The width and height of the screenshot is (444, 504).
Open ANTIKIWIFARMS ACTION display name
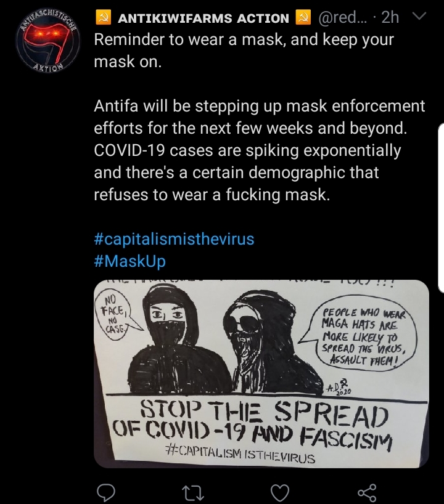click(x=203, y=18)
